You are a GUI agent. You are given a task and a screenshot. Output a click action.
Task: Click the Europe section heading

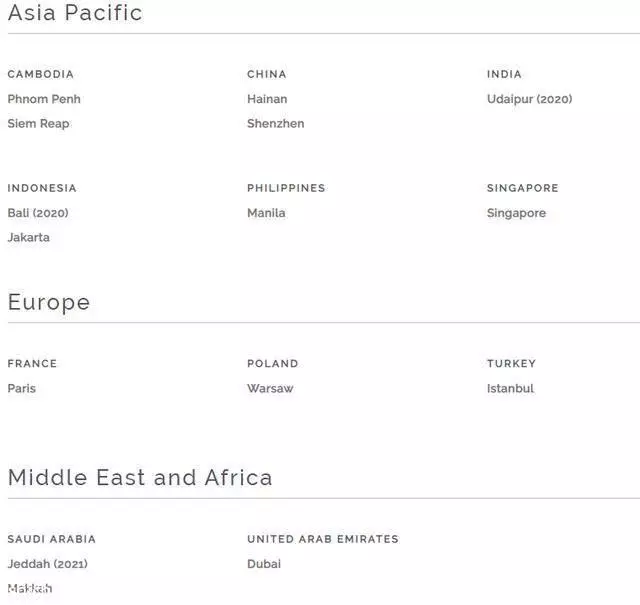tap(49, 302)
